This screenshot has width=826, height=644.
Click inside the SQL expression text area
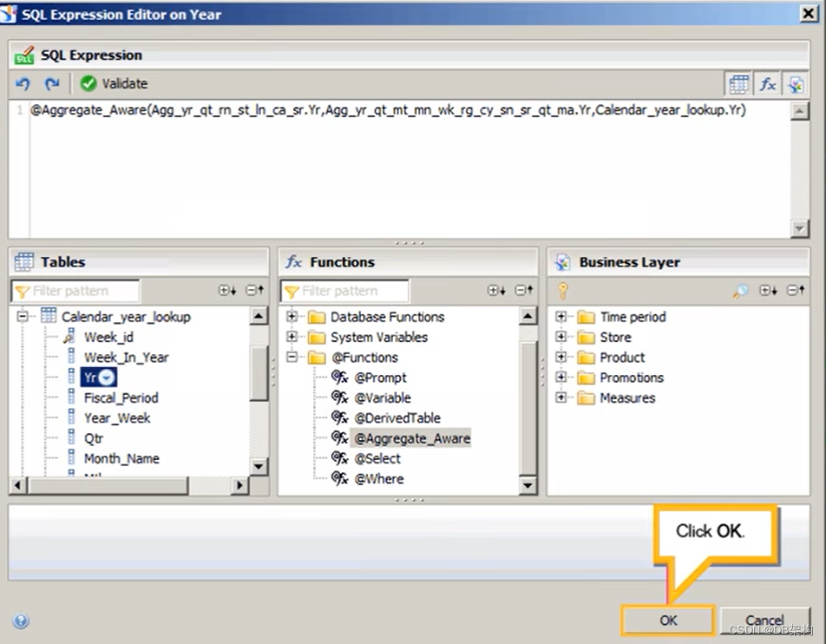tap(409, 168)
